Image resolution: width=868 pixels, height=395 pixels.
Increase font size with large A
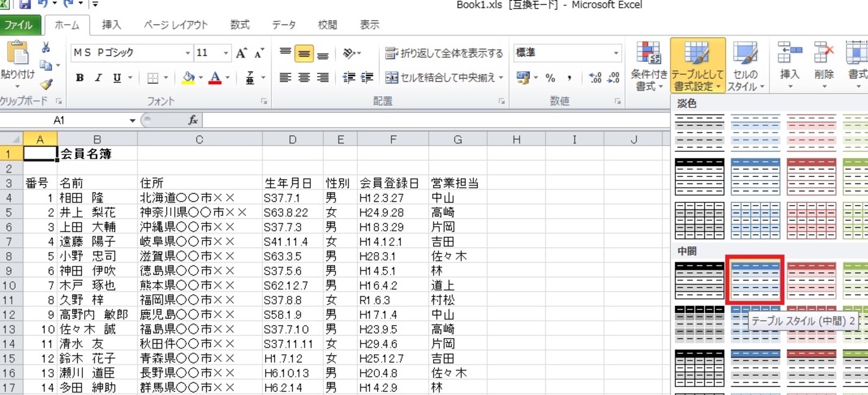pos(241,53)
